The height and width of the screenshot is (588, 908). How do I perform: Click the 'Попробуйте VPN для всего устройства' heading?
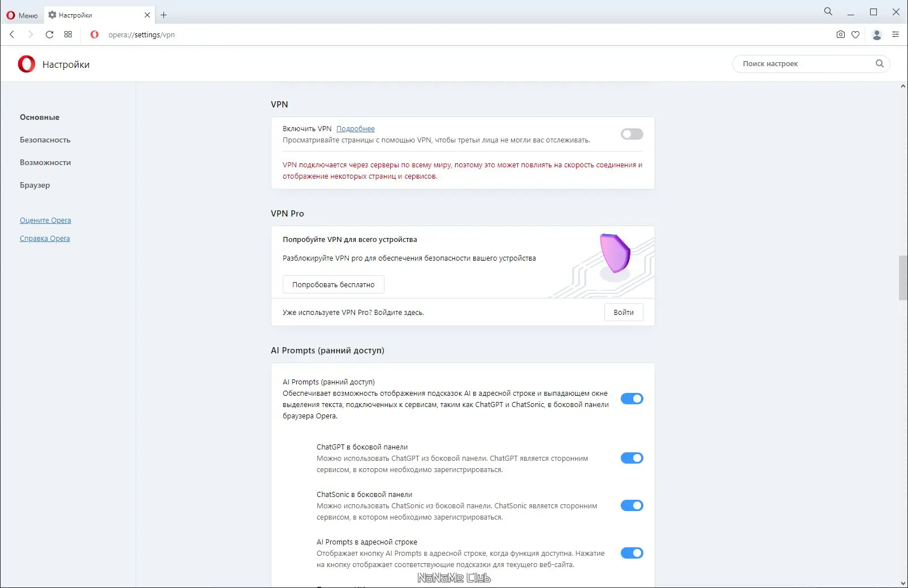click(x=350, y=240)
